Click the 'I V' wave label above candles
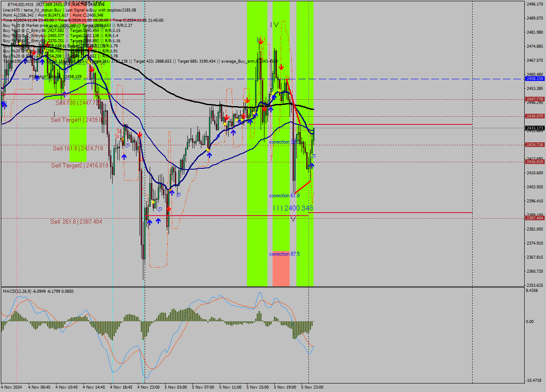This screenshot has width=546, height=392. 275,25
